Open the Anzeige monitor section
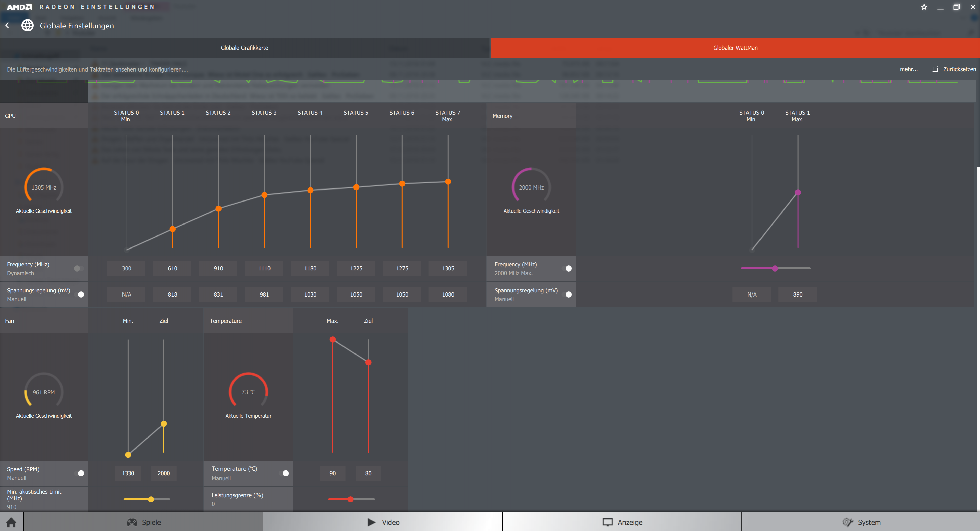Viewport: 980px width, 531px height. 622,522
